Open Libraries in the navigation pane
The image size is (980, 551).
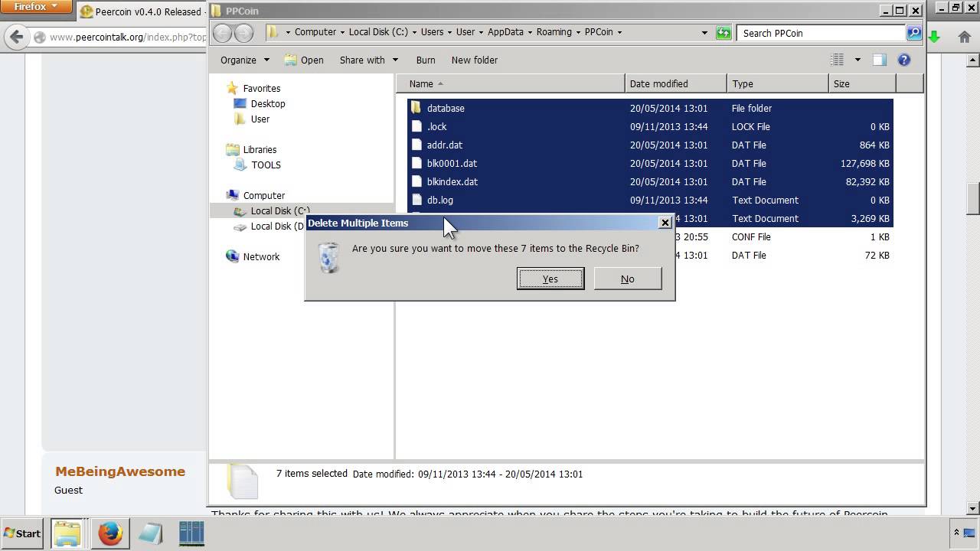click(x=260, y=149)
